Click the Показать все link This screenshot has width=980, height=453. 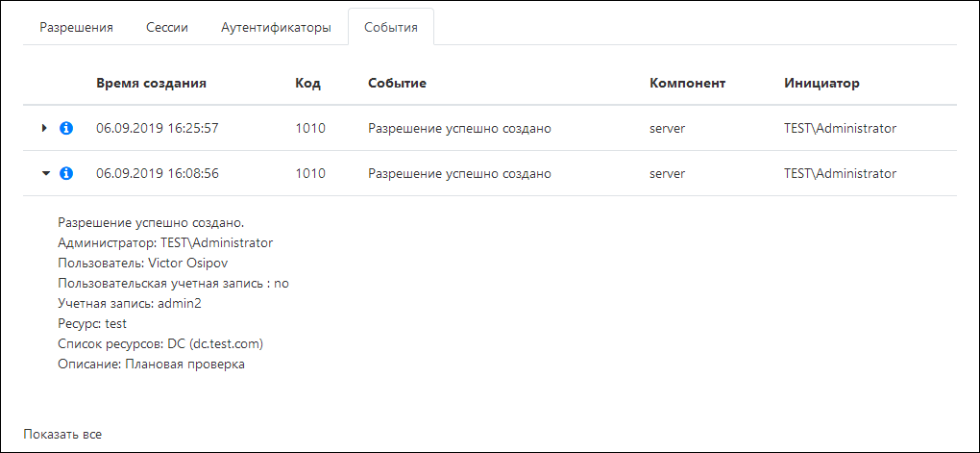point(62,434)
